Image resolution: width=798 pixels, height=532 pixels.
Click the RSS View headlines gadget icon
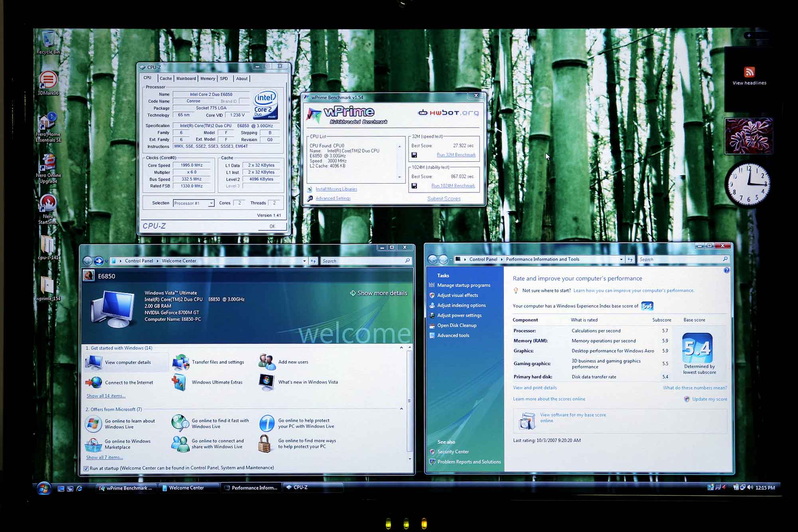point(749,72)
